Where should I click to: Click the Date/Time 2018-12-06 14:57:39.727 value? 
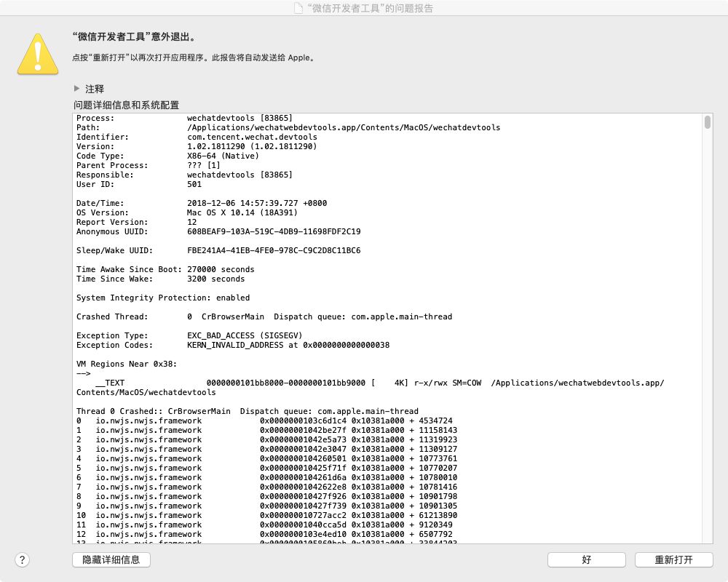[x=257, y=203]
